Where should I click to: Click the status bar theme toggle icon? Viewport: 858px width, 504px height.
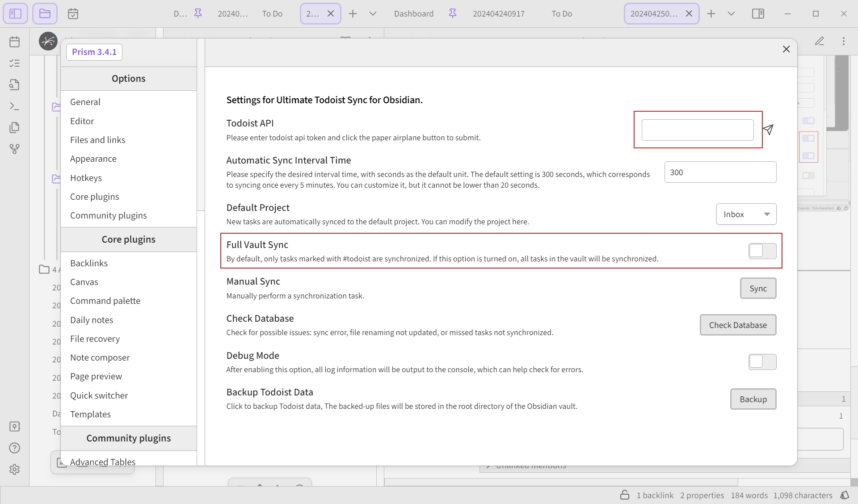845,495
